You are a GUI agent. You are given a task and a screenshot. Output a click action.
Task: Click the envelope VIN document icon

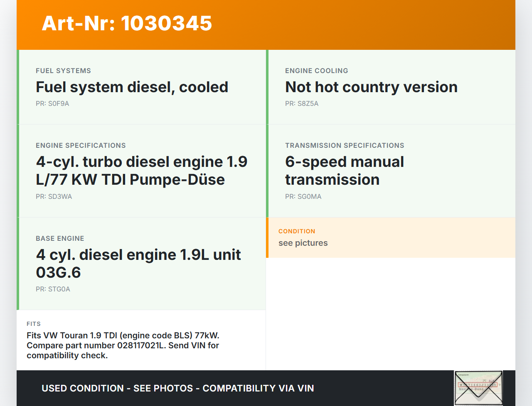478,388
